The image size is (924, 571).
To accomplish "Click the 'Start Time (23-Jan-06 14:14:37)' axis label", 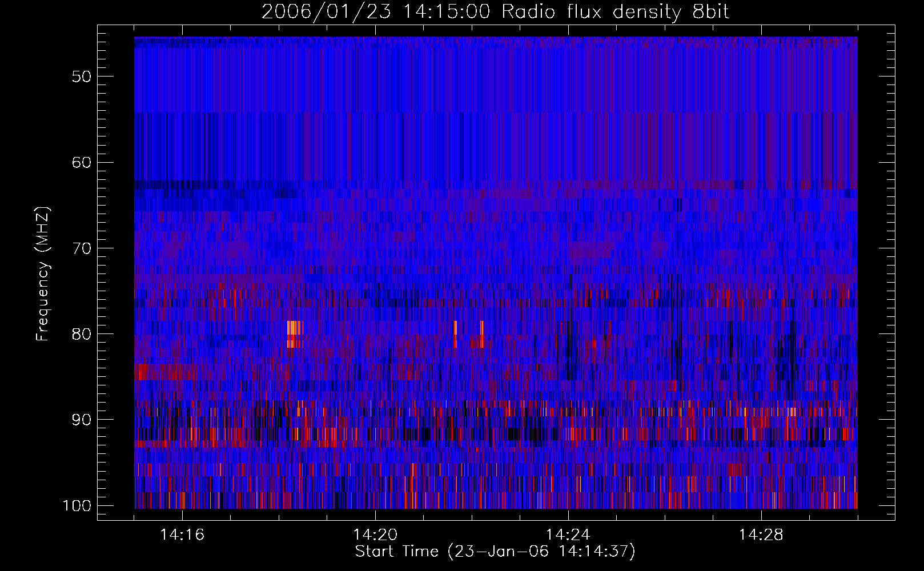I will 495,552.
